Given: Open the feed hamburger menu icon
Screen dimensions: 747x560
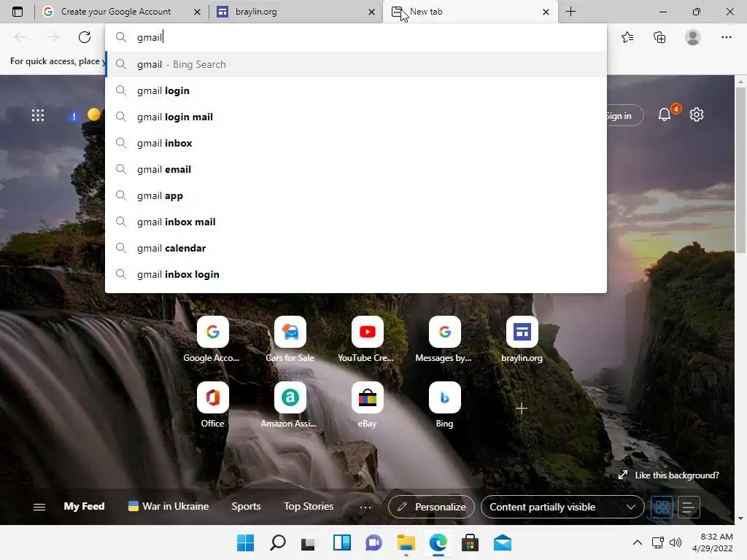Looking at the screenshot, I should tap(39, 507).
